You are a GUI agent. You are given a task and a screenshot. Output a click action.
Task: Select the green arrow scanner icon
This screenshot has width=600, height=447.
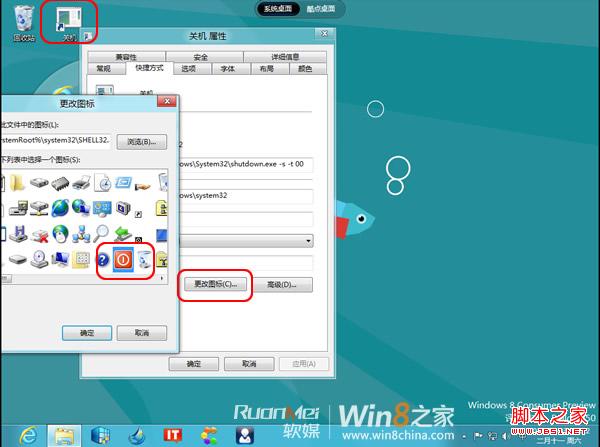[x=123, y=233]
